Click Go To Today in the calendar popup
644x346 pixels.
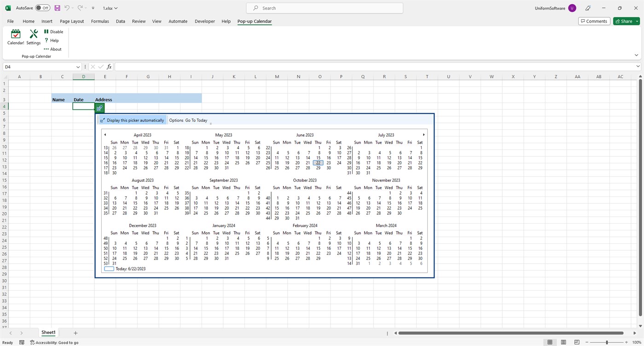196,120
